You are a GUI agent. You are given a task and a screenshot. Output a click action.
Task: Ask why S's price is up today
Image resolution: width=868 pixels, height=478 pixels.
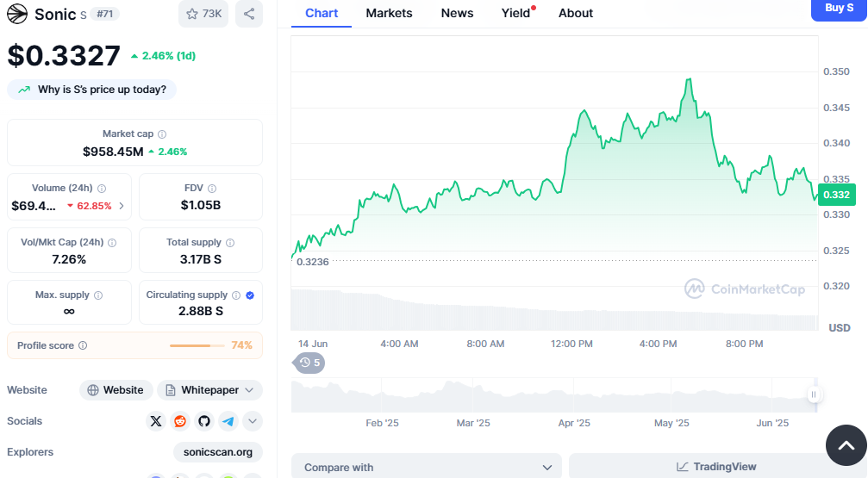click(92, 90)
